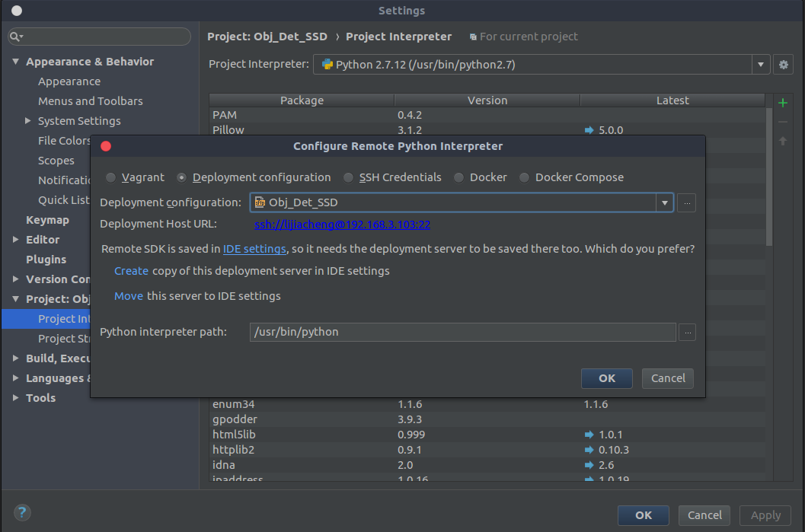Viewport: 805px width, 532px height.
Task: Select the Plugins settings item
Action: click(x=46, y=260)
